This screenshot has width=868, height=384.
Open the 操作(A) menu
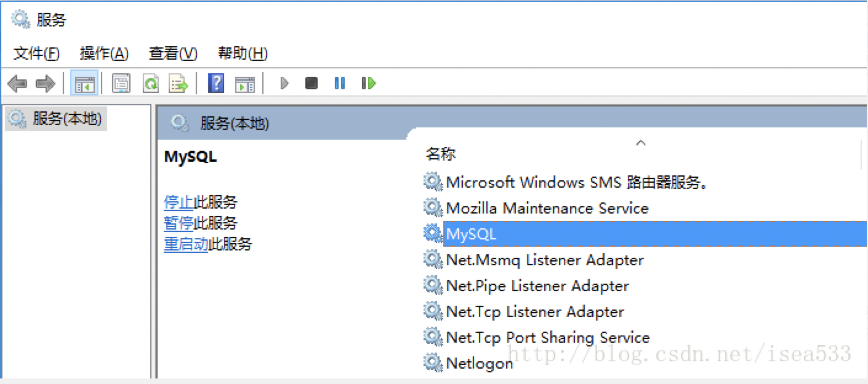104,54
